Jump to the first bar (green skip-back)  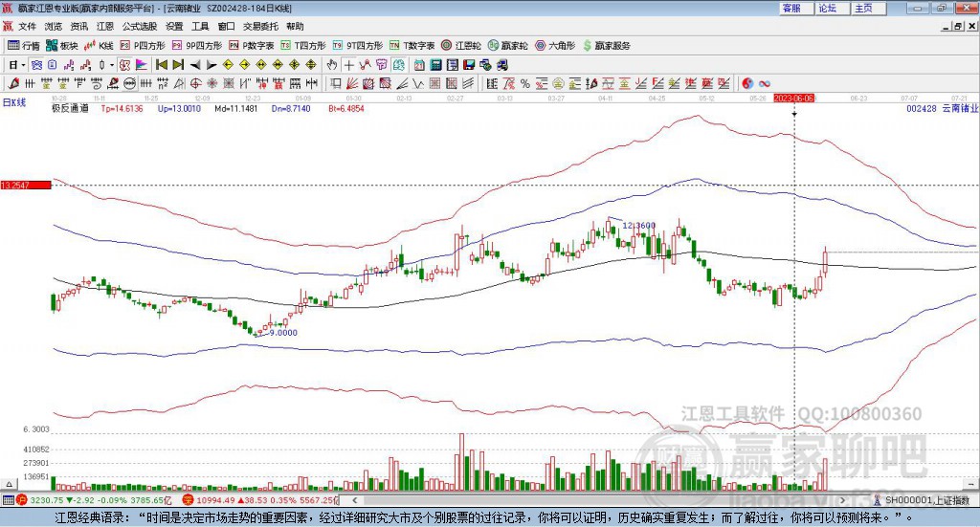click(x=161, y=65)
